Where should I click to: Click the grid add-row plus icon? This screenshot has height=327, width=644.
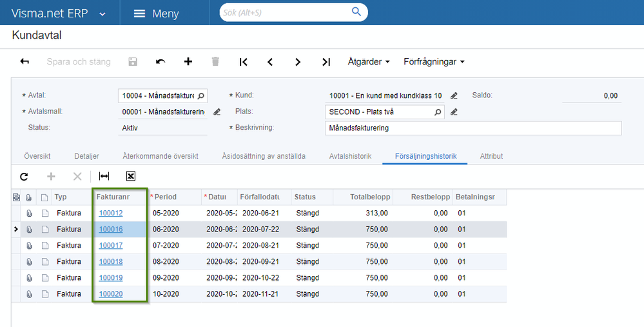[x=51, y=177]
